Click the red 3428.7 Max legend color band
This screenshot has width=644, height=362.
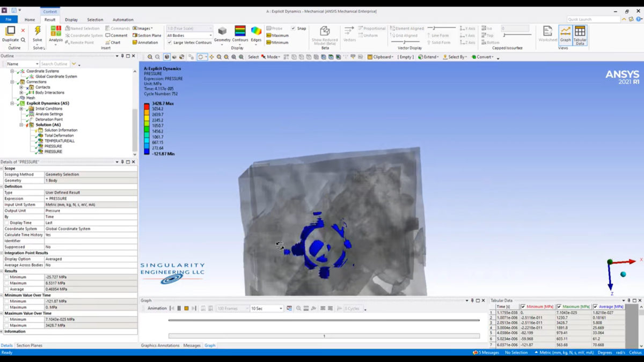(147, 106)
